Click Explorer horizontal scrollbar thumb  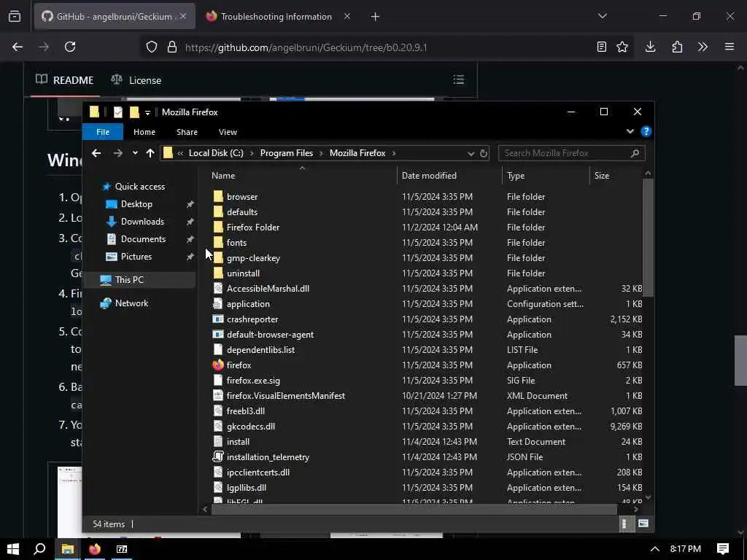(x=414, y=509)
